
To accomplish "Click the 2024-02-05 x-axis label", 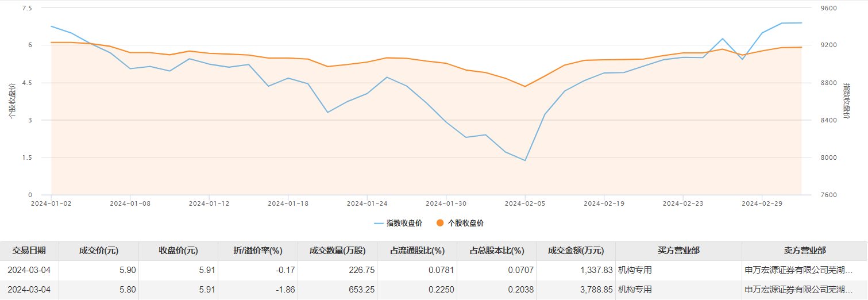I will click(x=525, y=203).
